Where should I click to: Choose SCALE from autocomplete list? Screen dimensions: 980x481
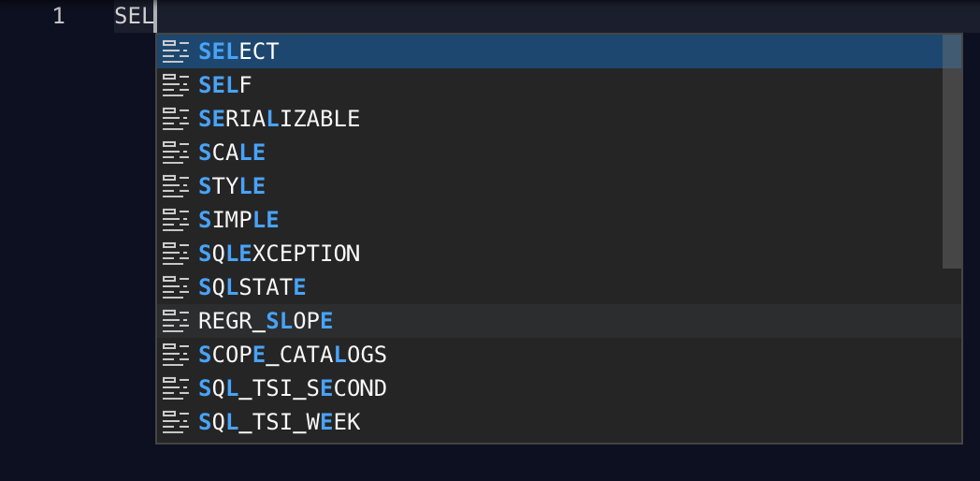(559, 153)
